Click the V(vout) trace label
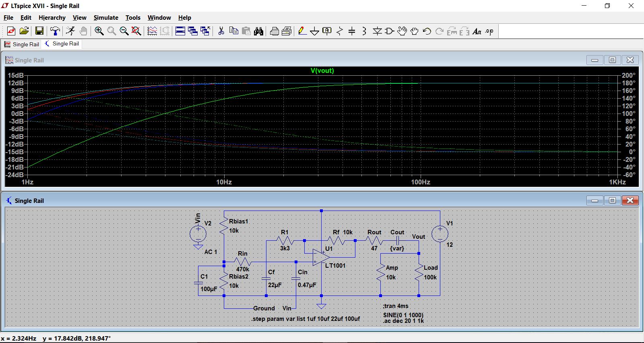The width and height of the screenshot is (644, 343). 322,70
